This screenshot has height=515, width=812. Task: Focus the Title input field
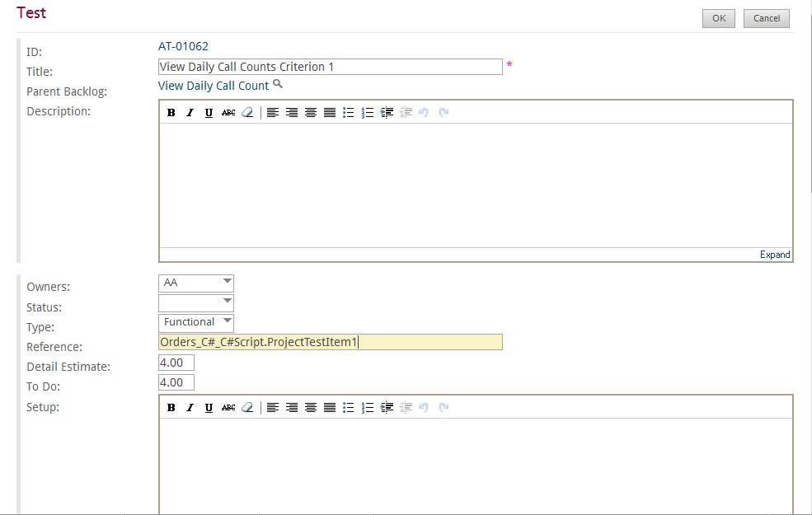pos(331,67)
